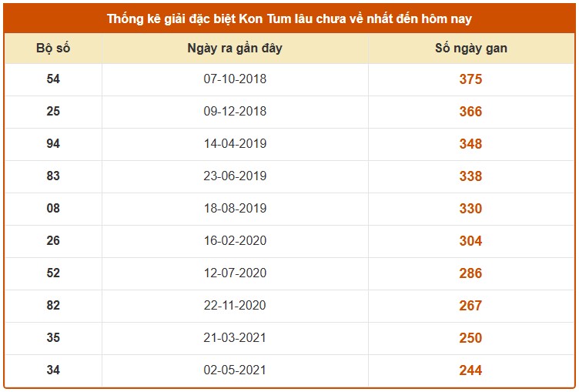The image size is (579, 392).
Task: Select number 82 in the Bộ số column
Action: click(x=53, y=306)
